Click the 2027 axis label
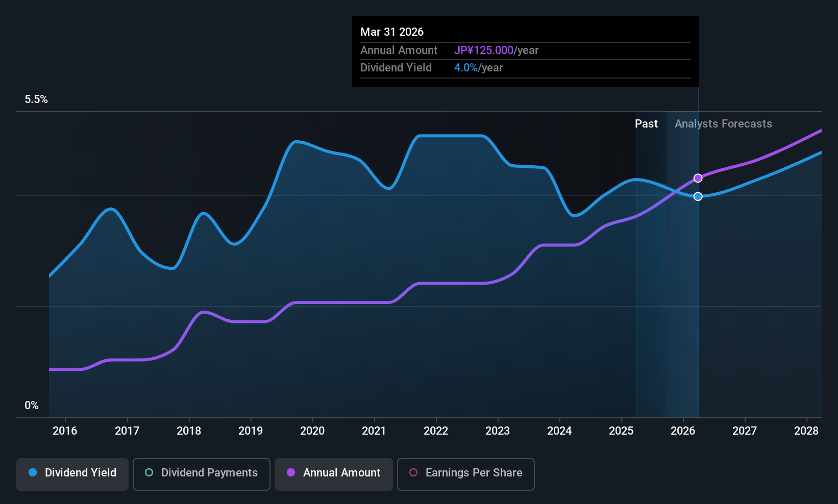The height and width of the screenshot is (504, 838). pos(745,431)
